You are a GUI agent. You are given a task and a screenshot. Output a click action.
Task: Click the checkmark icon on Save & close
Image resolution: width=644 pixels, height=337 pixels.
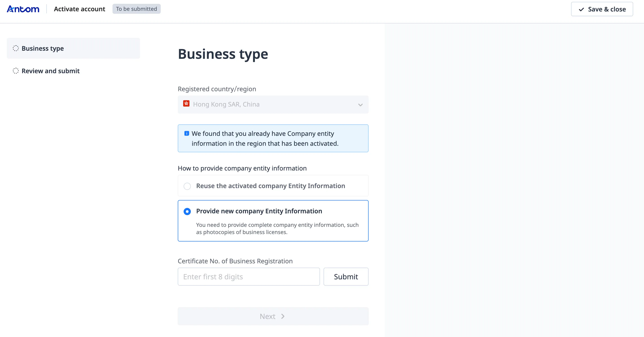click(x=581, y=9)
